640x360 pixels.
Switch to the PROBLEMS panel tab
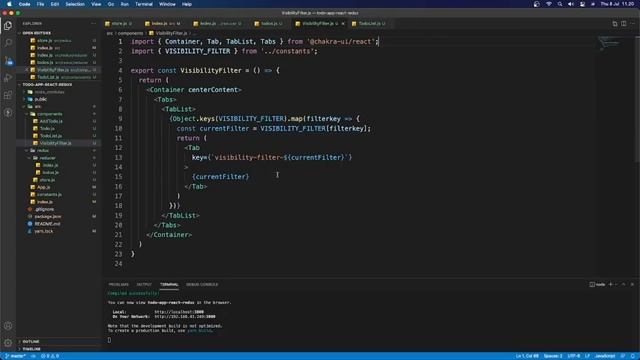119,284
